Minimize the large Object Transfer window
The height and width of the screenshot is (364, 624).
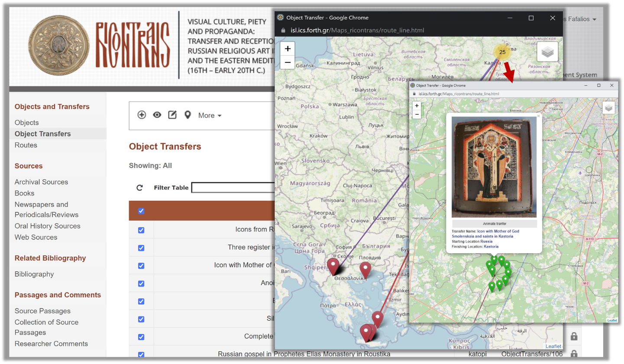pyautogui.click(x=510, y=18)
